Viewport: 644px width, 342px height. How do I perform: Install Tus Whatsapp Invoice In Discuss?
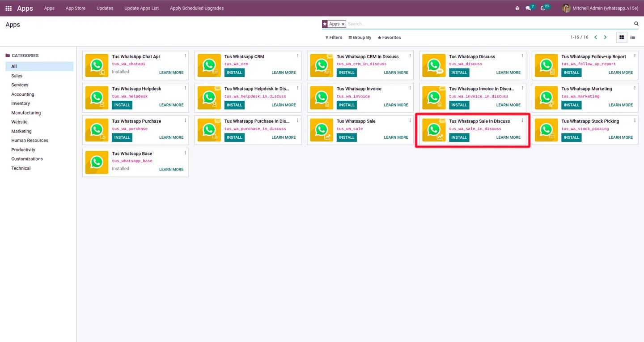(x=459, y=105)
